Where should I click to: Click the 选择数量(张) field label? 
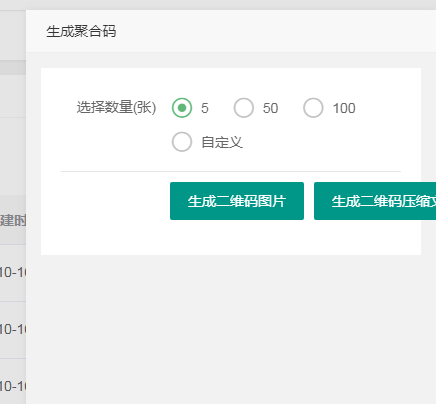[x=116, y=107]
